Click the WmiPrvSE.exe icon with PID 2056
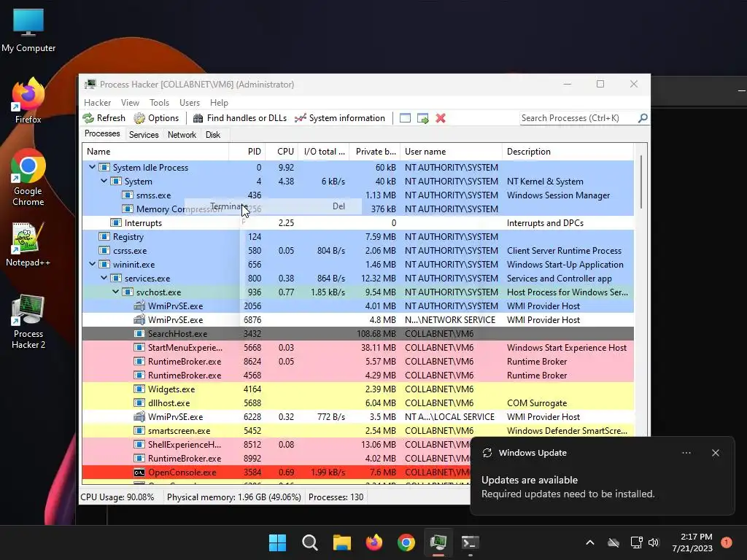Viewport: 747px width, 560px height. pyautogui.click(x=139, y=306)
